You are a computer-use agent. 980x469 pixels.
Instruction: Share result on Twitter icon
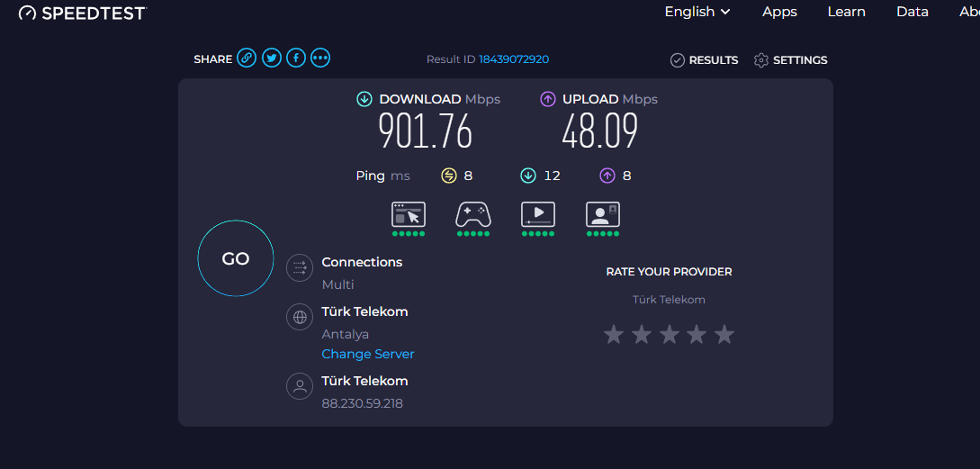271,59
